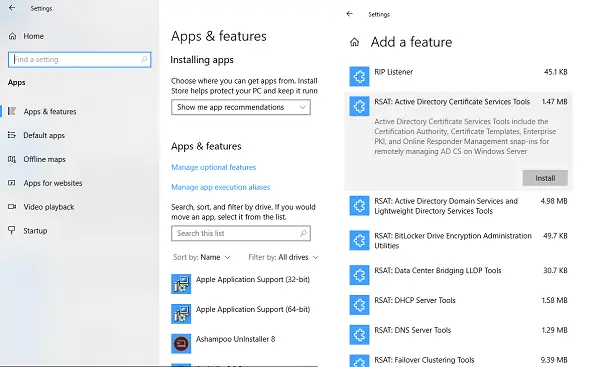Screen dimensions: 600x367
Task: Click the Apple Application Support (32-bit) icon
Action: click(x=181, y=284)
